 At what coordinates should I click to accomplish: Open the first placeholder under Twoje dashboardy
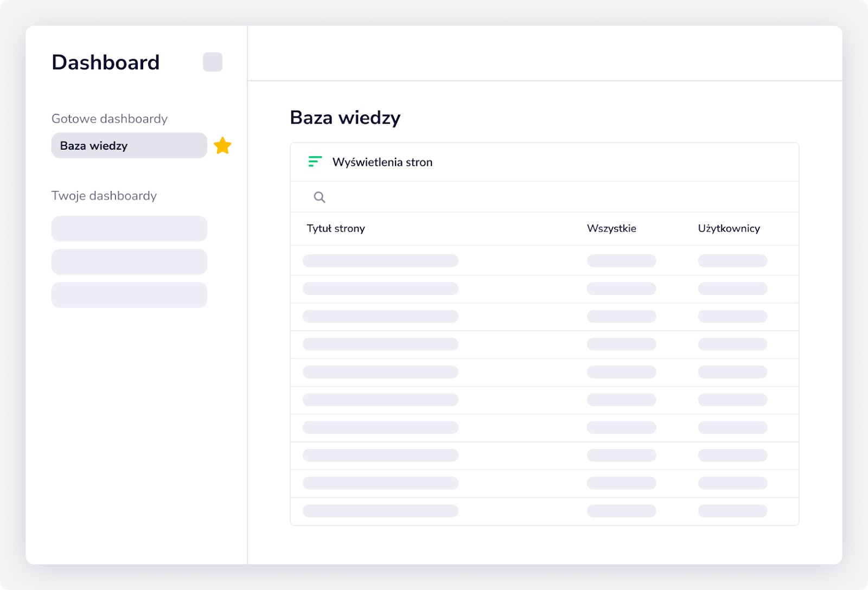(x=129, y=229)
